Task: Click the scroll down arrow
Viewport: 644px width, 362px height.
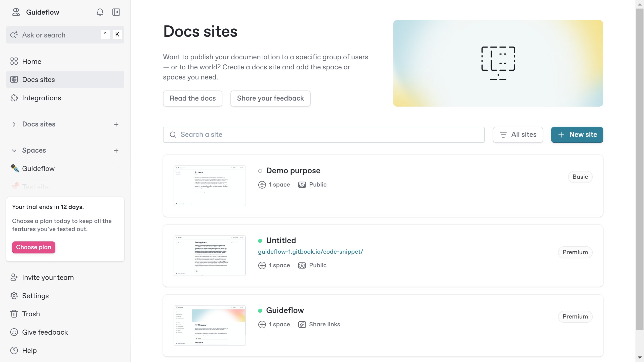Action: point(639,357)
